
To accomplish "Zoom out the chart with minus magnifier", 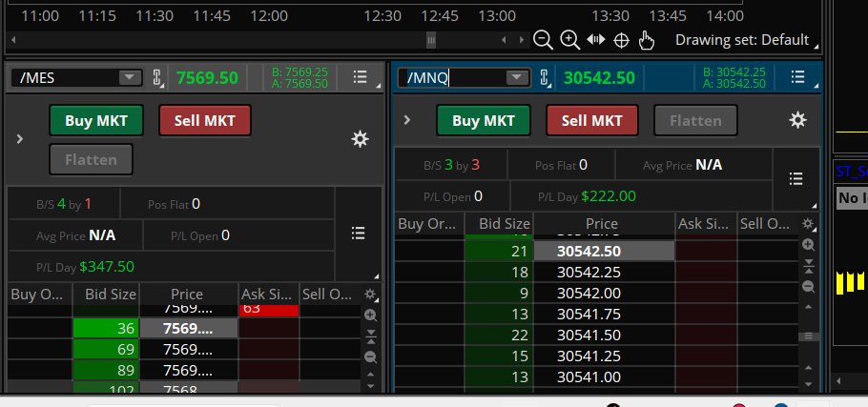I will pyautogui.click(x=543, y=40).
